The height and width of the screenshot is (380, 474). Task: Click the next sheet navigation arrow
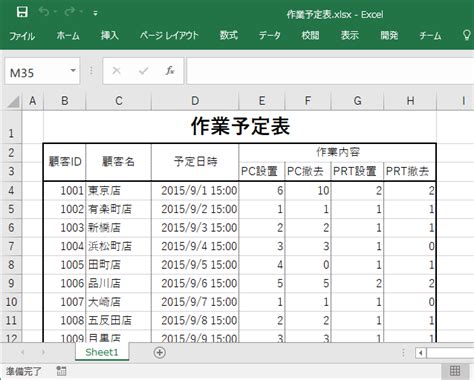click(x=43, y=352)
